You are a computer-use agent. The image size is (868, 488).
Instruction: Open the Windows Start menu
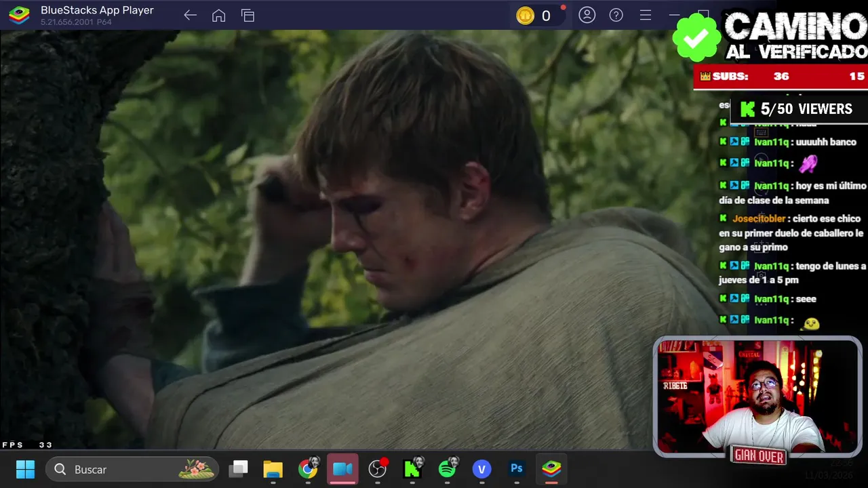click(x=25, y=469)
